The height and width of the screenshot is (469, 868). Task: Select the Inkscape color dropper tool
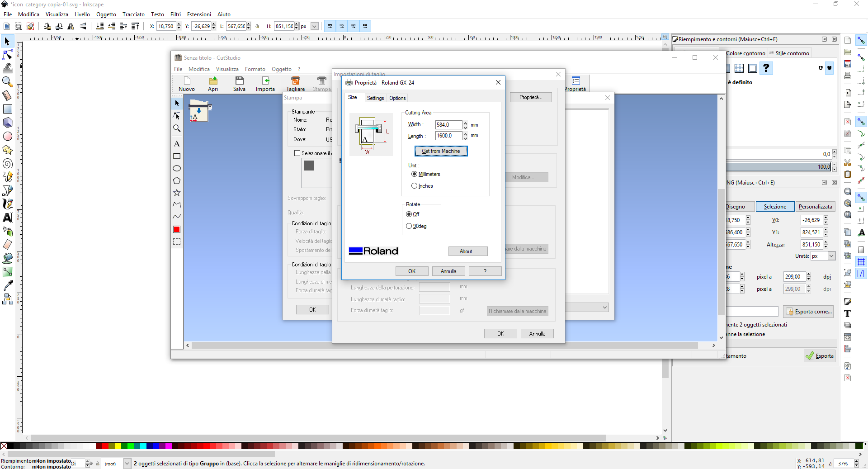(x=7, y=285)
